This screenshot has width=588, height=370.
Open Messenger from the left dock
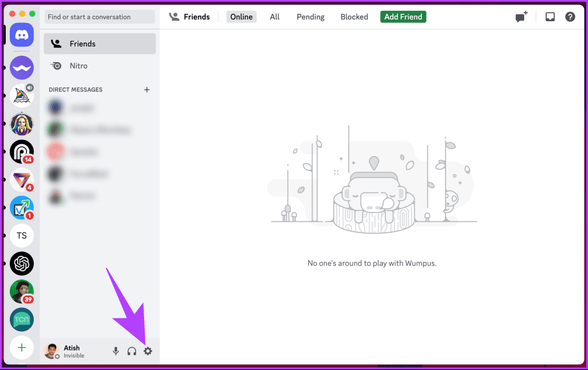[22, 67]
